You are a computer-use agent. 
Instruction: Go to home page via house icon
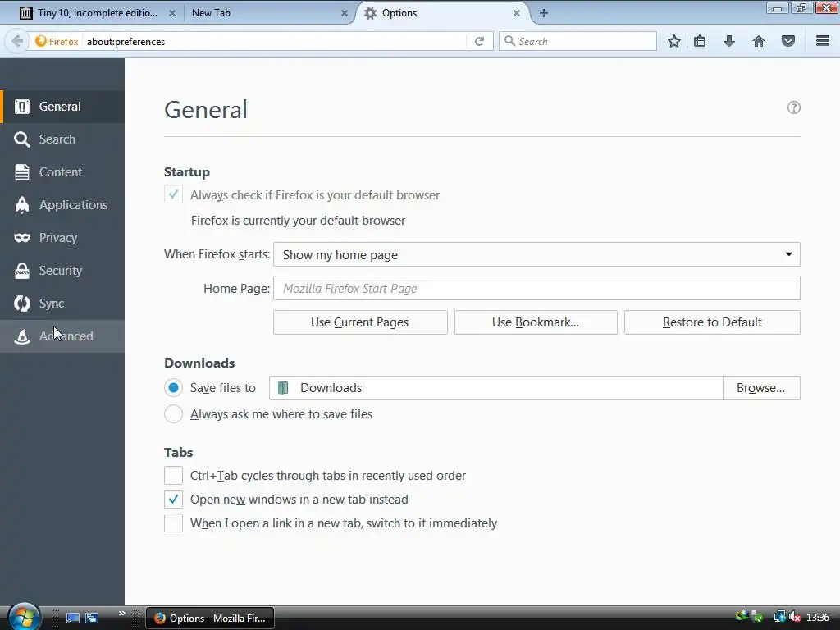pyautogui.click(x=759, y=41)
